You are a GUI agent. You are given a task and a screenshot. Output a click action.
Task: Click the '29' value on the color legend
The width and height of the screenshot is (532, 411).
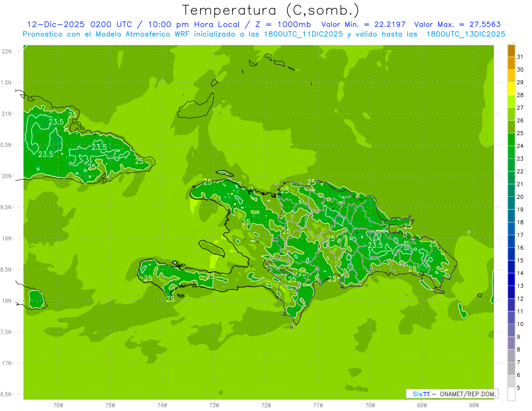pyautogui.click(x=520, y=82)
